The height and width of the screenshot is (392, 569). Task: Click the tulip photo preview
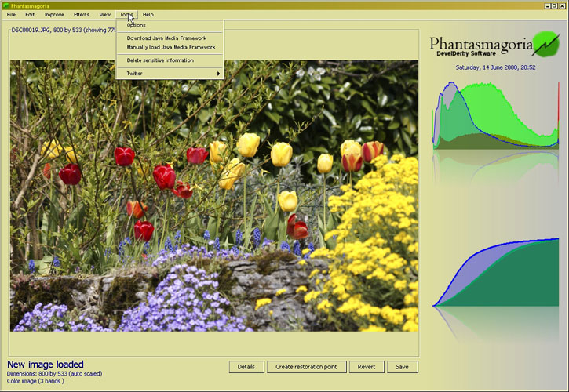(x=213, y=195)
